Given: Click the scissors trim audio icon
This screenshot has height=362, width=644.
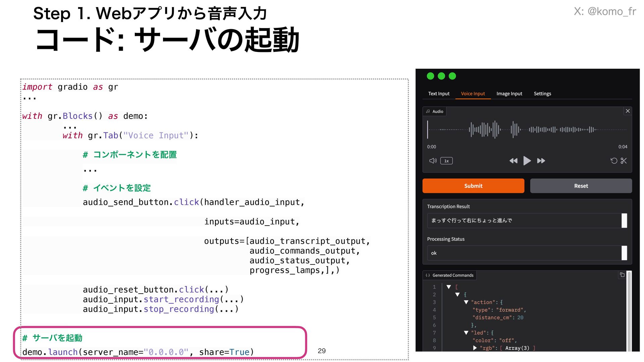Looking at the screenshot, I should point(624,161).
